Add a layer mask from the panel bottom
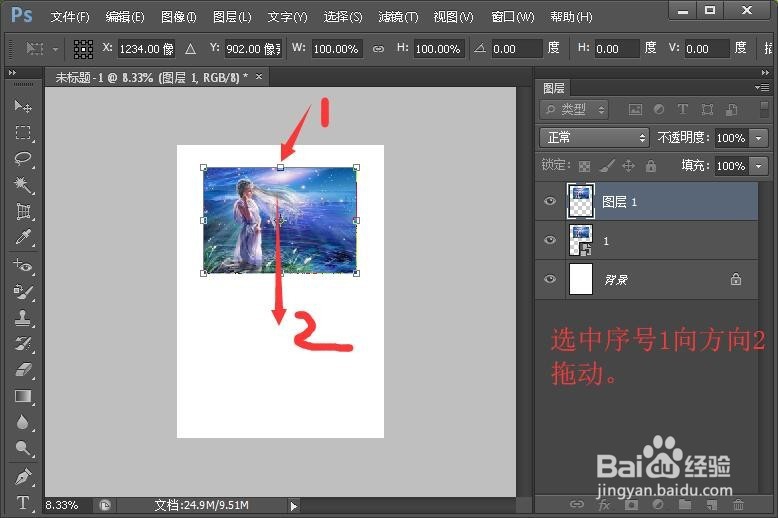The image size is (778, 518). click(x=631, y=505)
